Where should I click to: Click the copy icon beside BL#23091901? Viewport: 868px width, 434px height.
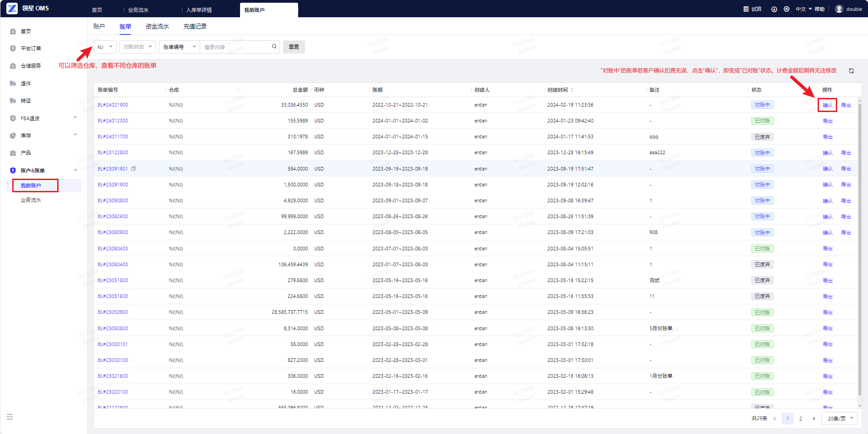tap(133, 169)
